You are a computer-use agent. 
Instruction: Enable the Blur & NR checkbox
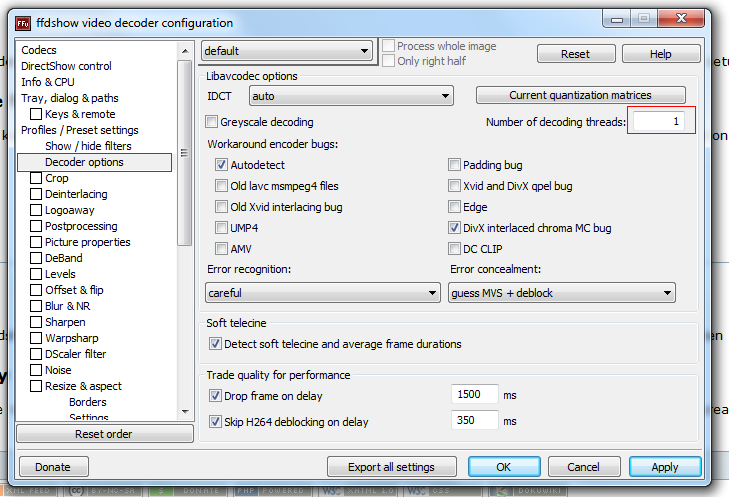36,306
